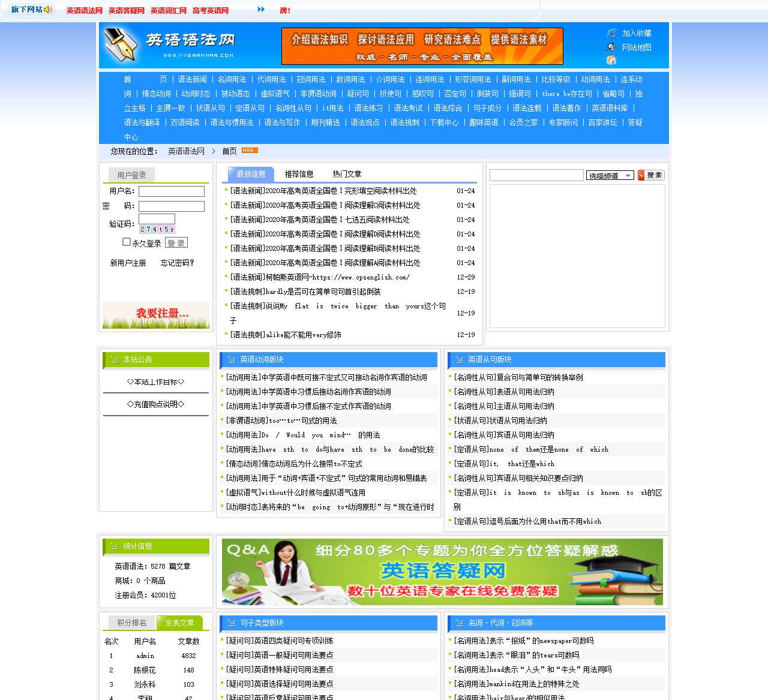The image size is (768, 700).
Task: Open the 名词用法 navigation menu item
Action: pos(232,79)
